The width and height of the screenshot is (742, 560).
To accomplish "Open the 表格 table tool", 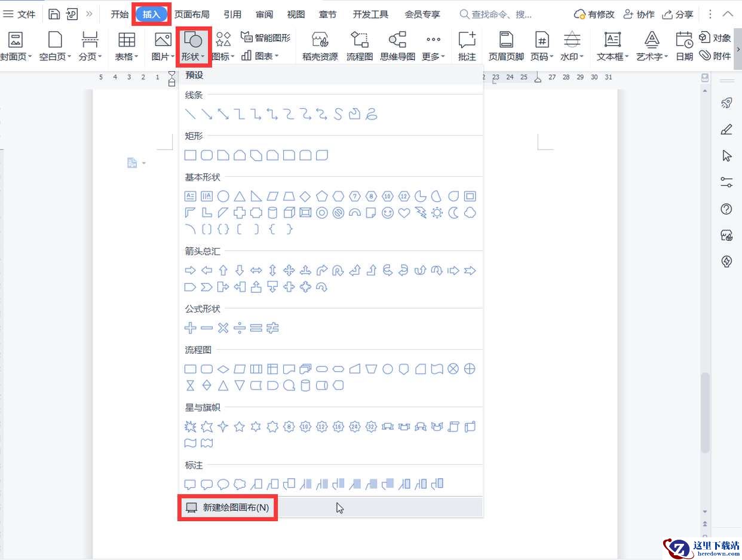I will click(127, 47).
